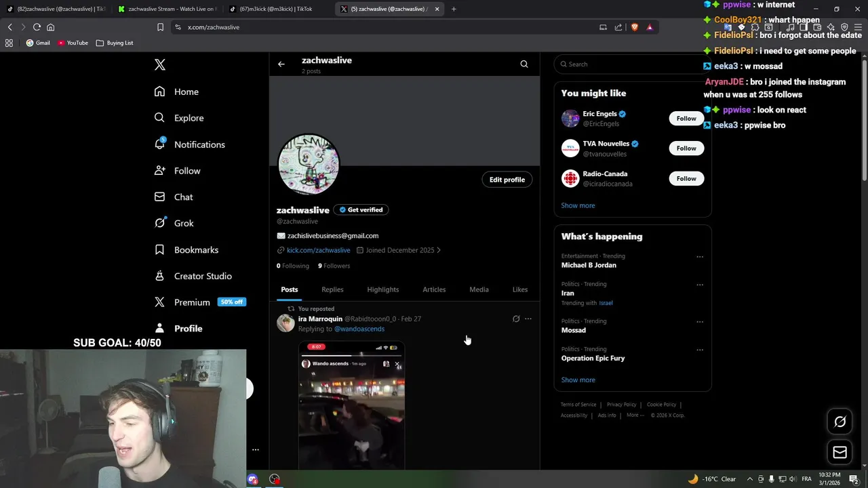Open more options for Operation Epic Fury
The height and width of the screenshot is (488, 868).
tap(700, 350)
